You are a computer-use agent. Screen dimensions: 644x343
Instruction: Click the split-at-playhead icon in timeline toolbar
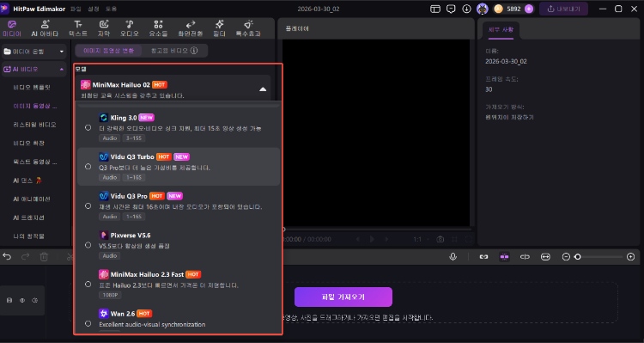pyautogui.click(x=525, y=257)
